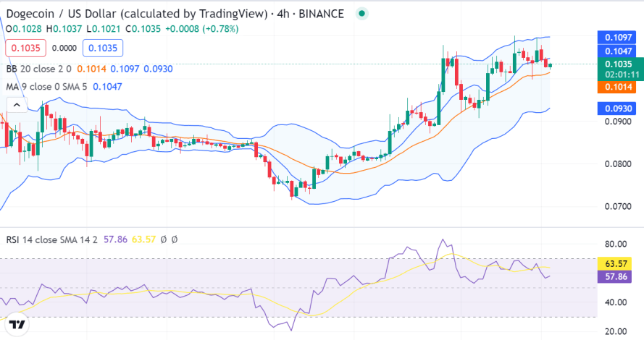The height and width of the screenshot is (340, 644).
Task: Click the 80.00 RSI axis label
Action: click(616, 244)
